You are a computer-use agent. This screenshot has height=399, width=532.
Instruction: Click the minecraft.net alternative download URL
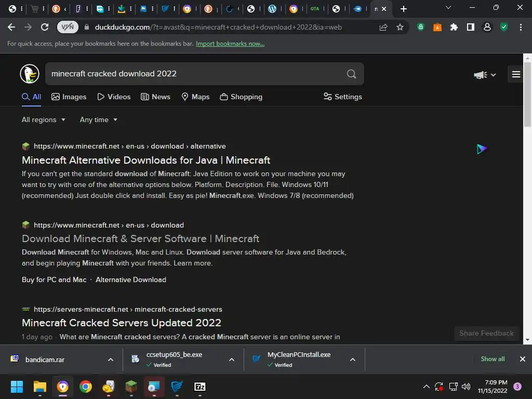pyautogui.click(x=129, y=146)
